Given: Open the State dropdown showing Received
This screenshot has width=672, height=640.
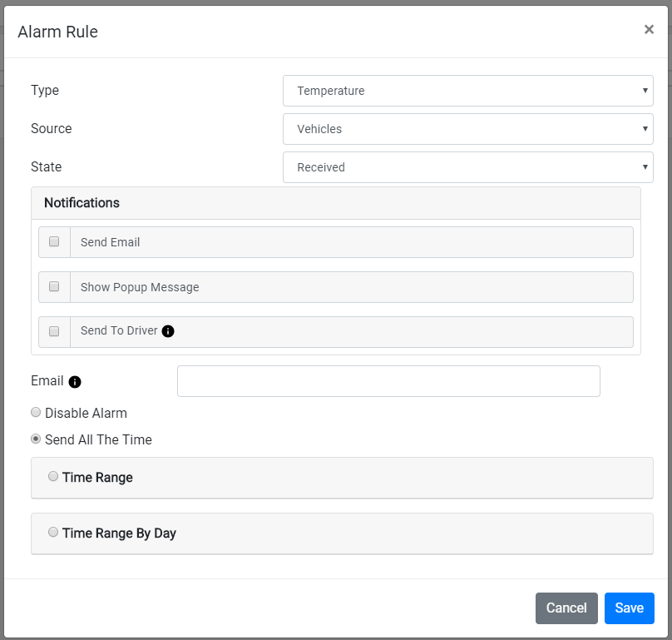Looking at the screenshot, I should coord(468,166).
